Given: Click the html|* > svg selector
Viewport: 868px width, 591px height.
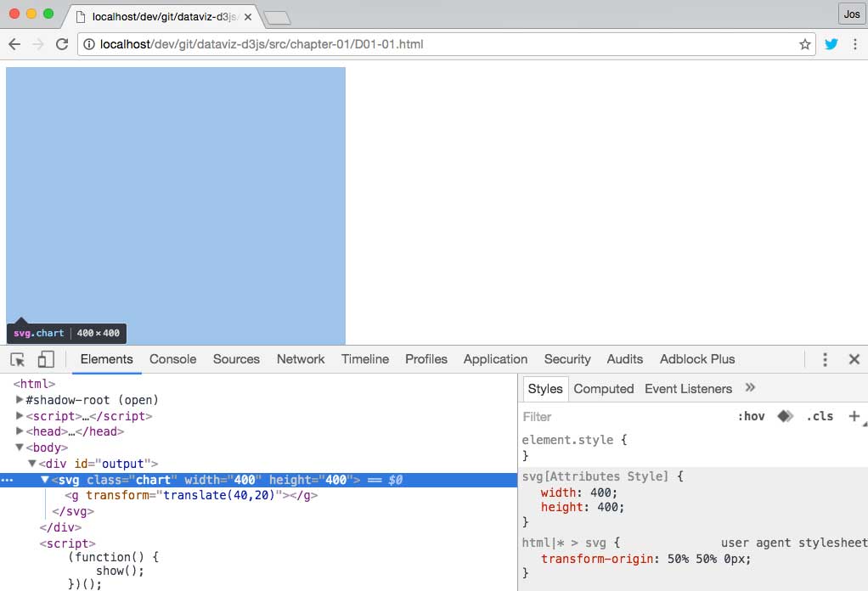Looking at the screenshot, I should click(564, 543).
